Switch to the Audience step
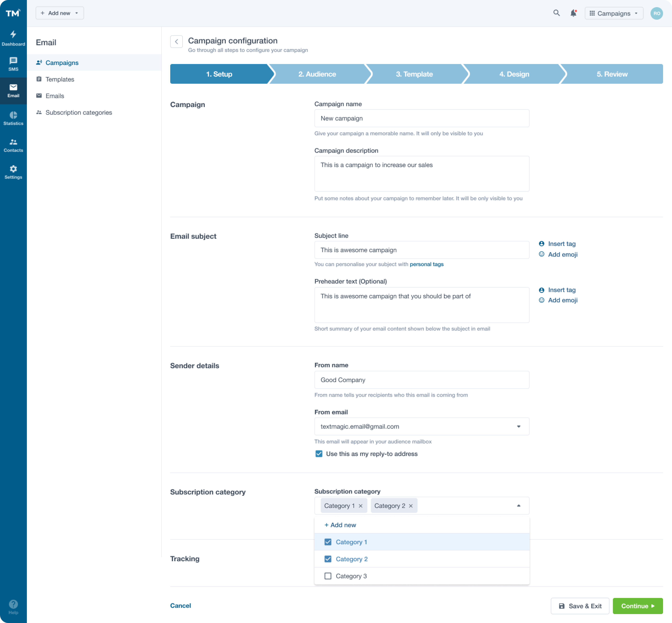This screenshot has height=623, width=672. point(317,74)
